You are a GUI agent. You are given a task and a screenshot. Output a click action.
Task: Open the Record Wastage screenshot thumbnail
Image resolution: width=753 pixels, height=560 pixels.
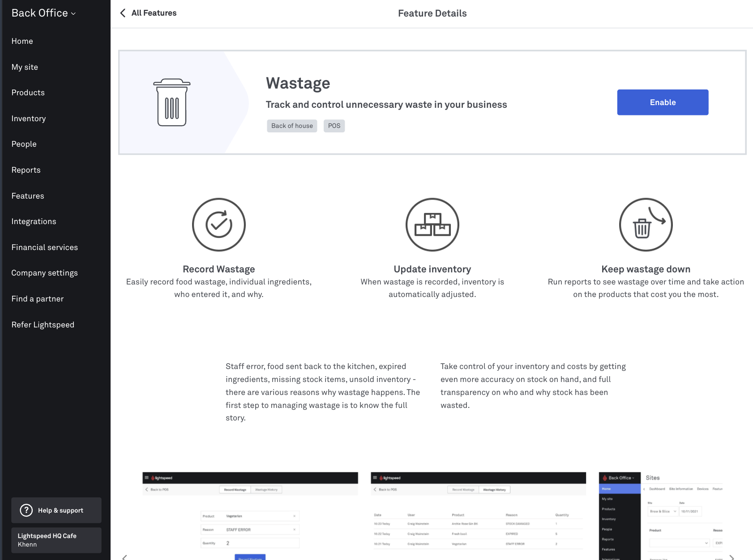[x=250, y=516]
